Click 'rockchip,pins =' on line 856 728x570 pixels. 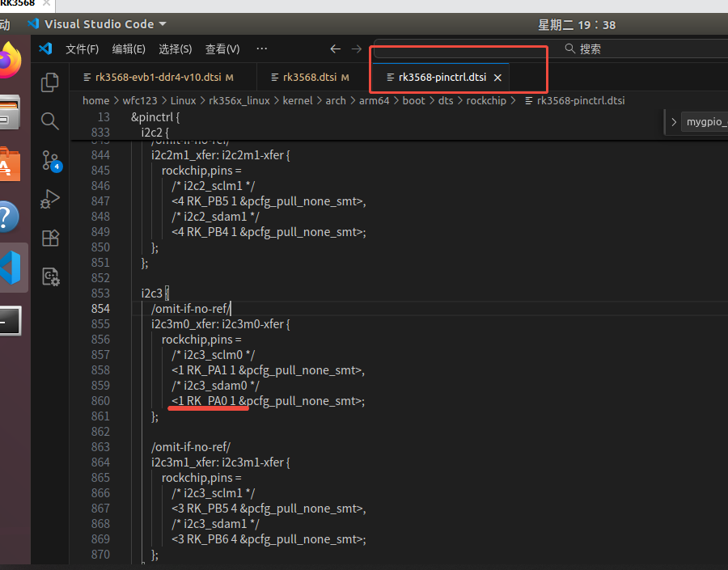tap(201, 340)
